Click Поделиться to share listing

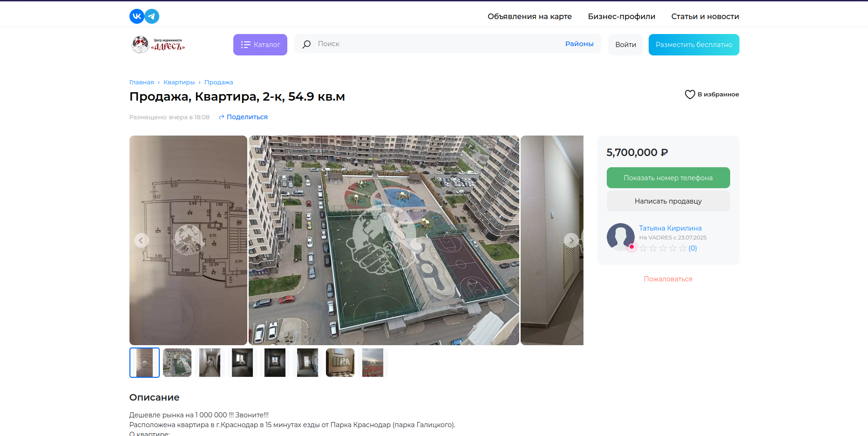pos(246,117)
